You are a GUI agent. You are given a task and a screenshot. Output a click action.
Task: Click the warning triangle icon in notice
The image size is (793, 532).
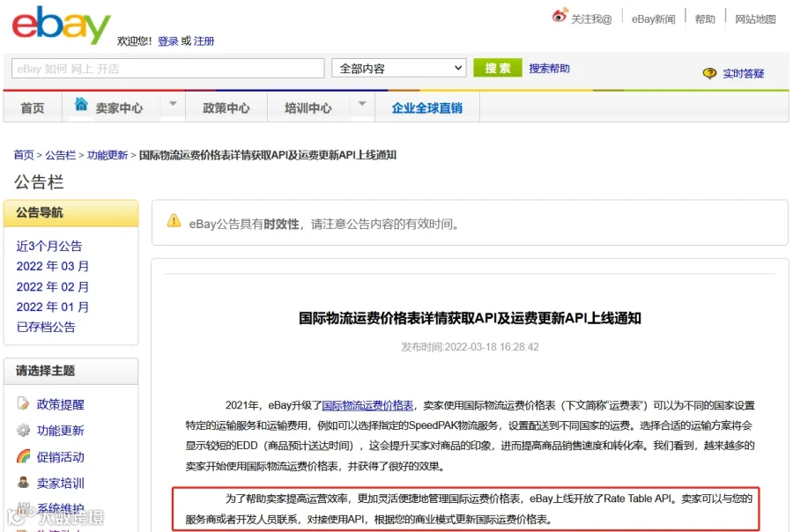pos(174,221)
